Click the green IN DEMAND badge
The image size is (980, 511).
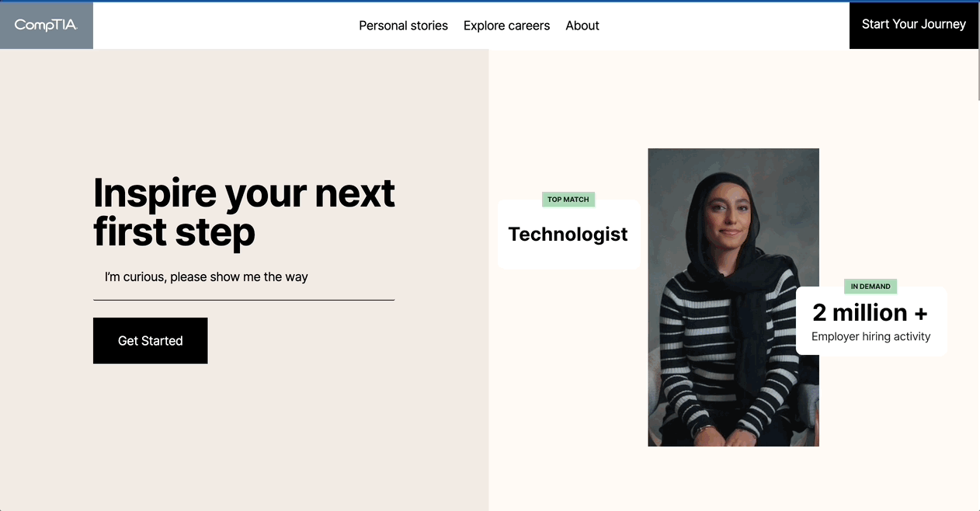pos(870,287)
